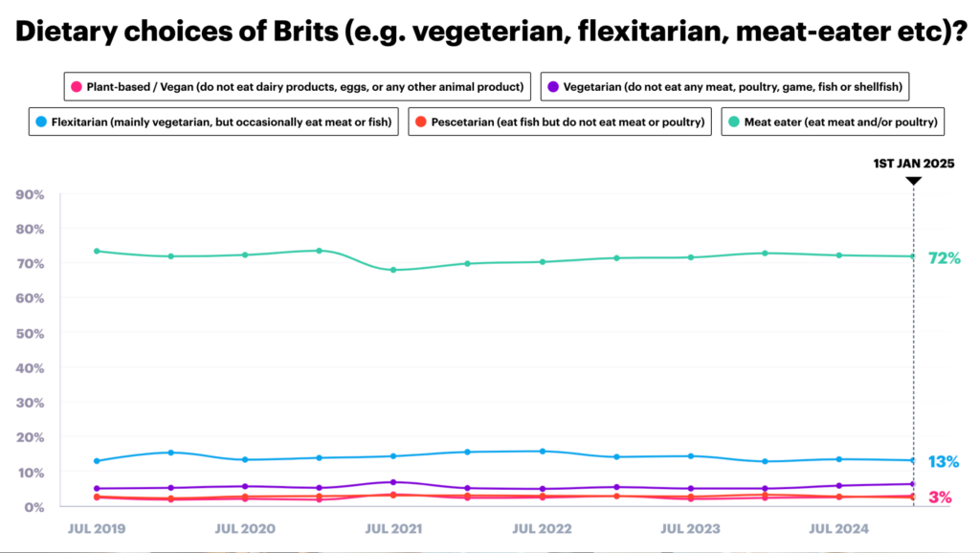Click the 72% Meat eater end label

[944, 258]
